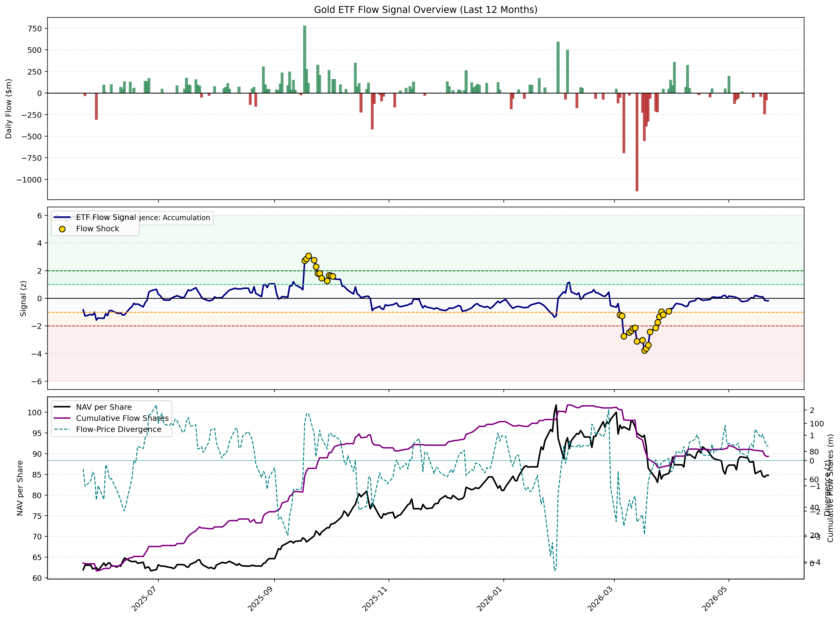Click the −500 tick on Daily Flow axis
This screenshot has height=618, width=840.
click(x=31, y=136)
